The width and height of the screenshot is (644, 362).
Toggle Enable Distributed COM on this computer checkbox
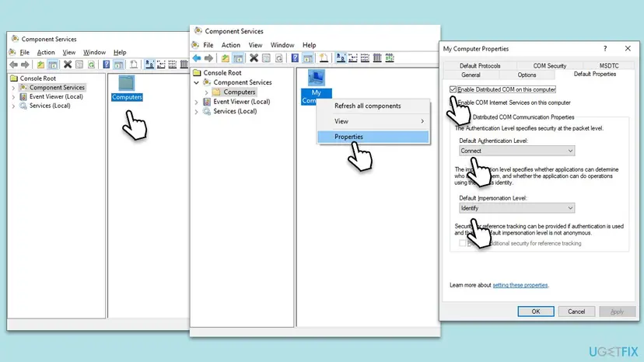pos(453,89)
